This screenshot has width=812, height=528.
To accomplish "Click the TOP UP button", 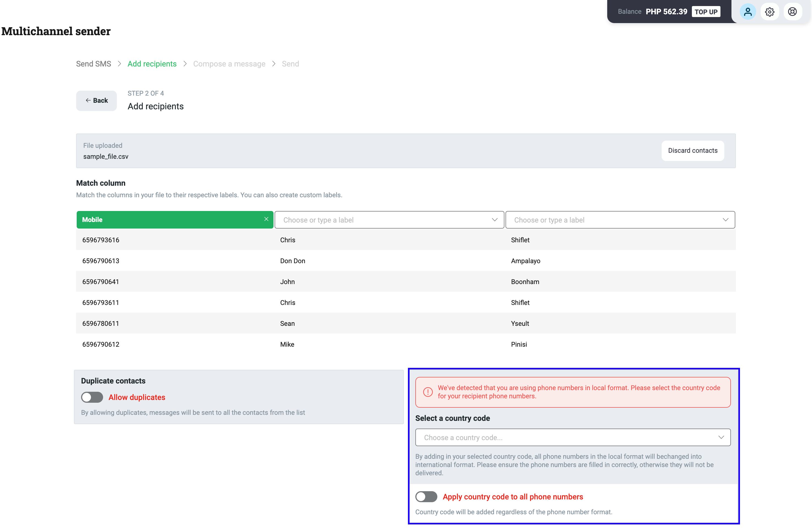I will point(706,12).
